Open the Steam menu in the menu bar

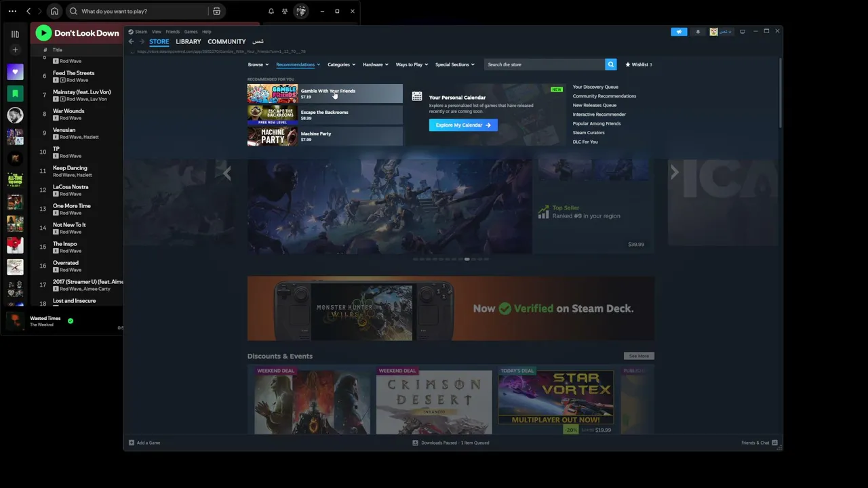(141, 32)
